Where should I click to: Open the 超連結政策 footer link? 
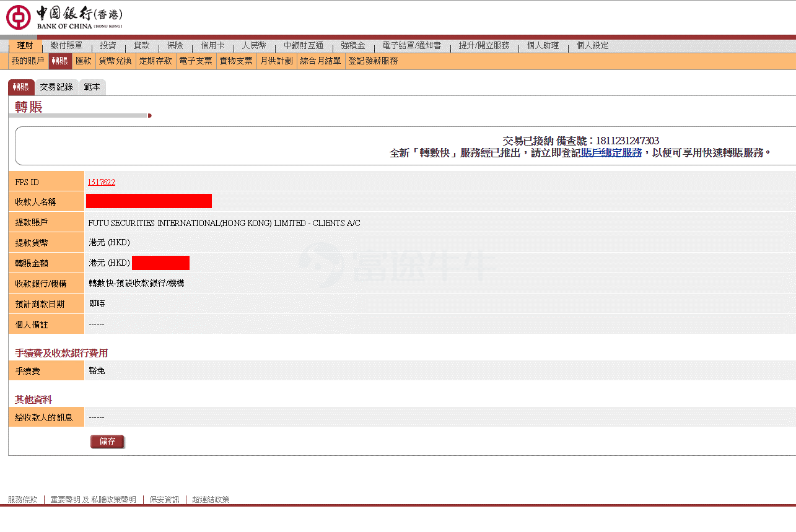click(x=211, y=499)
